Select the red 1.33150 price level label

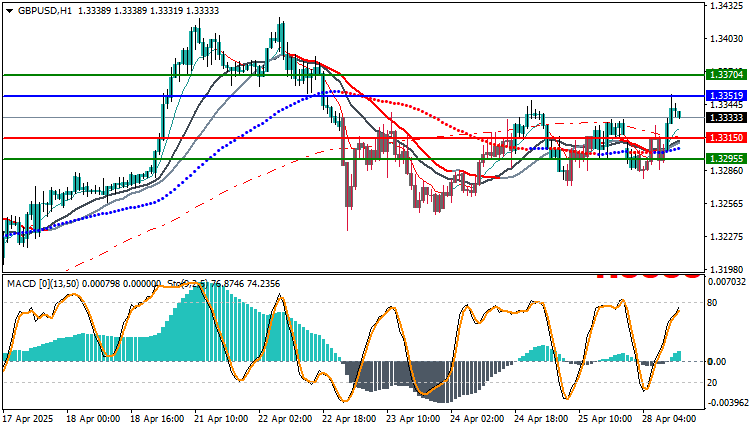726,138
